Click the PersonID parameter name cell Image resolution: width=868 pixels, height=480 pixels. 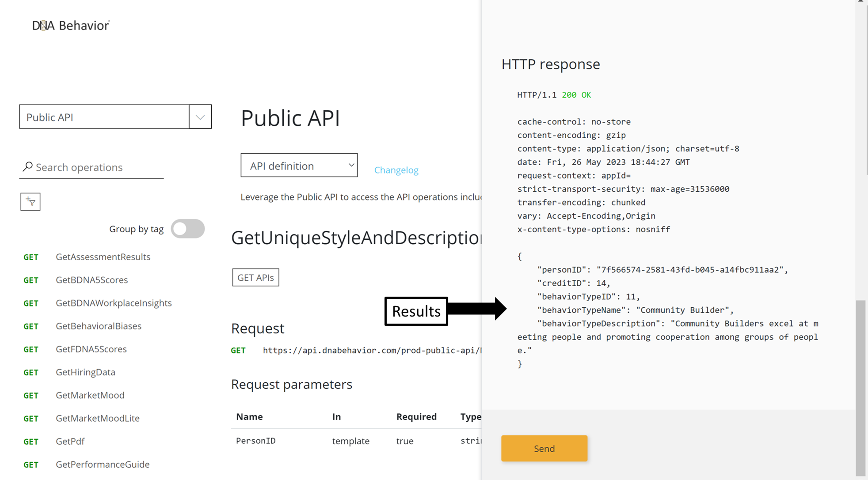pos(256,441)
